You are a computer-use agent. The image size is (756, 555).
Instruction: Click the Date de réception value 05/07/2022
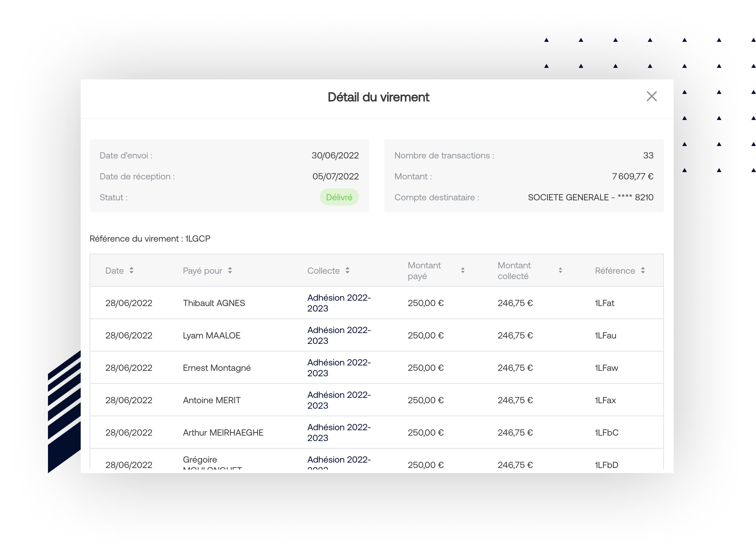[x=335, y=176]
